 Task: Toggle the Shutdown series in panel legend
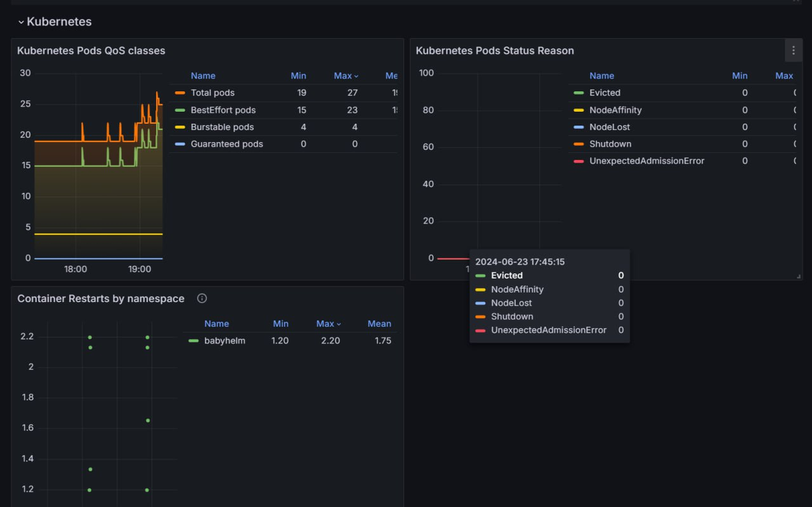610,144
